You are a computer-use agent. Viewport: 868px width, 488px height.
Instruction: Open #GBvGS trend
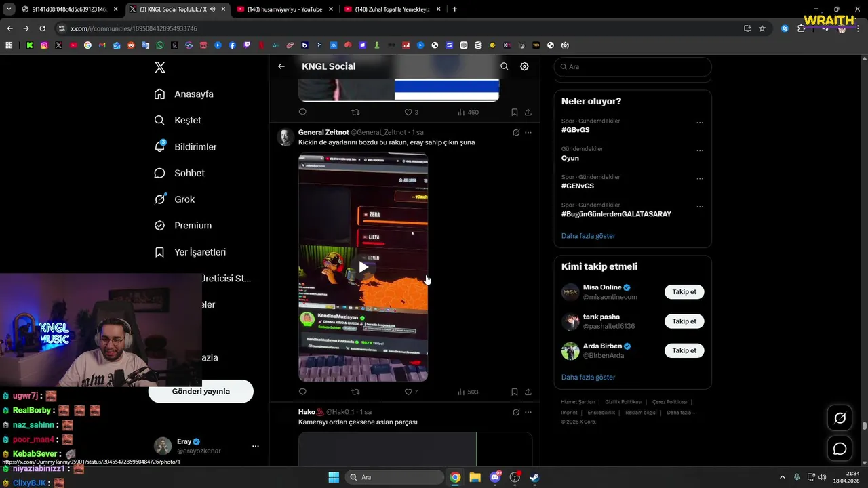(576, 130)
